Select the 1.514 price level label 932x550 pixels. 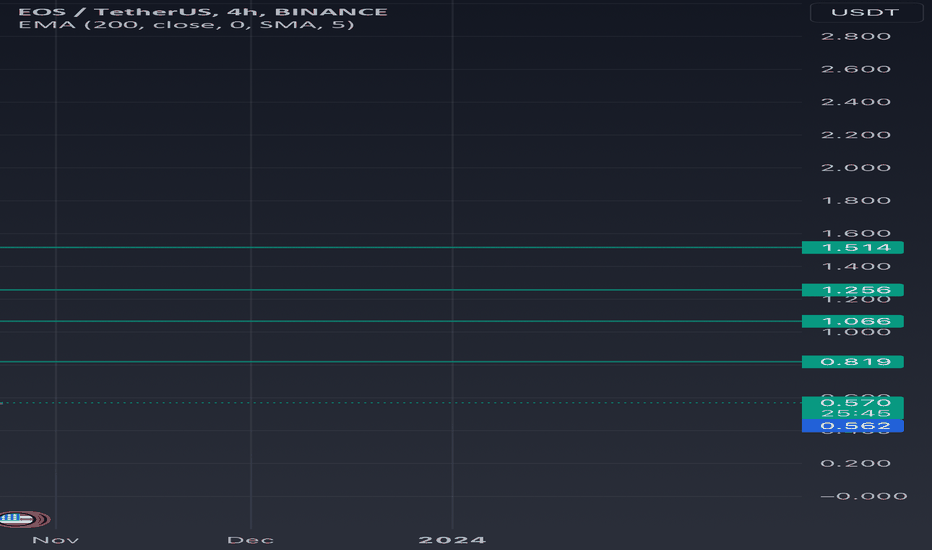(852, 247)
